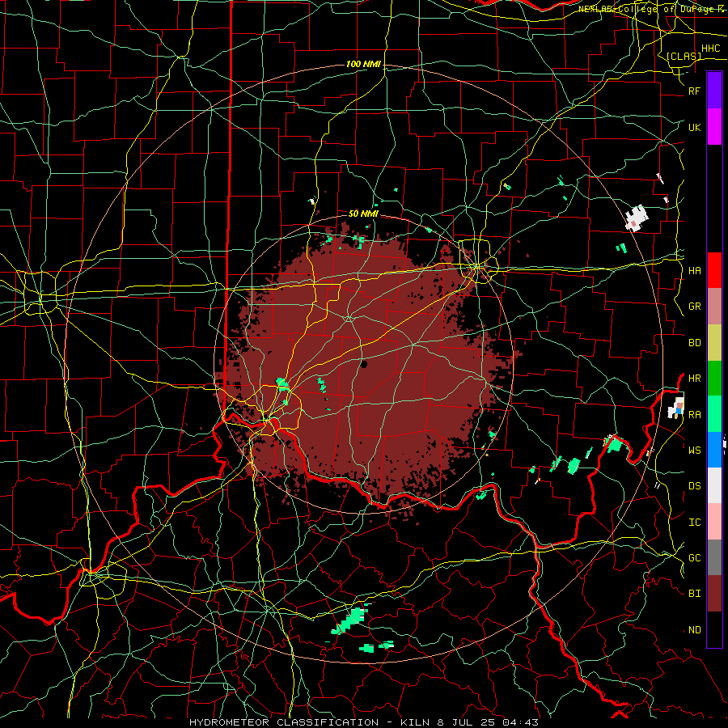
Task: Click the "GC" legend label
Action: coord(694,558)
